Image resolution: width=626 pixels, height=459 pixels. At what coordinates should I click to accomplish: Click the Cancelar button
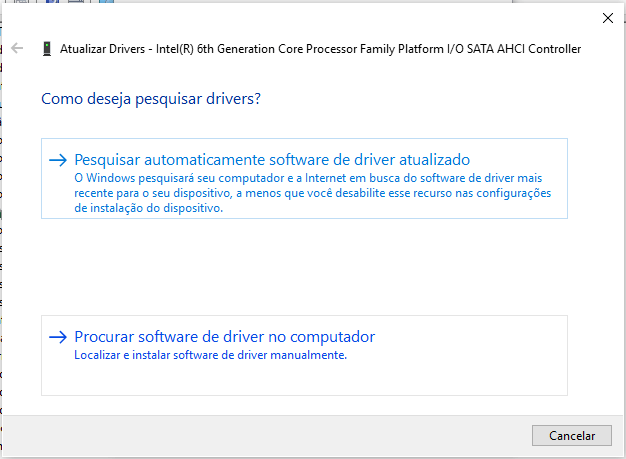coord(572,435)
